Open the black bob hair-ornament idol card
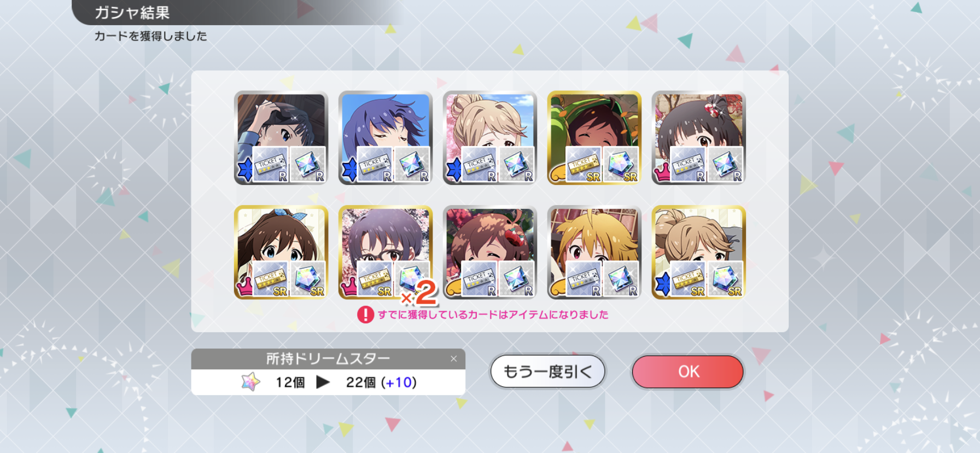Image resolution: width=980 pixels, height=453 pixels. 699,137
